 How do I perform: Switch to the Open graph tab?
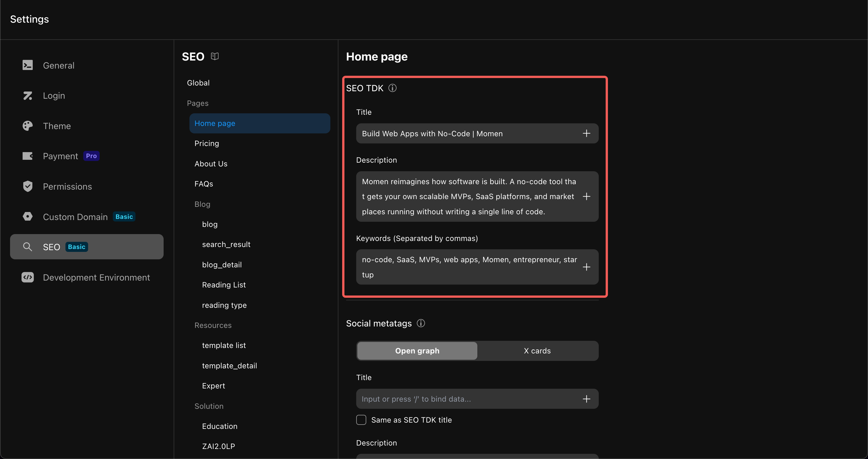tap(417, 351)
